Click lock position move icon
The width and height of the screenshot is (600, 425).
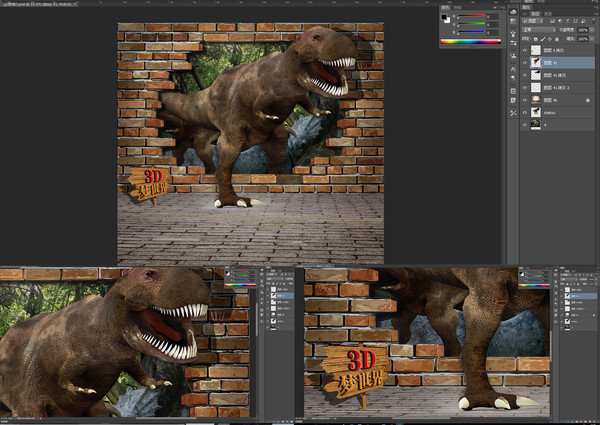click(x=550, y=39)
